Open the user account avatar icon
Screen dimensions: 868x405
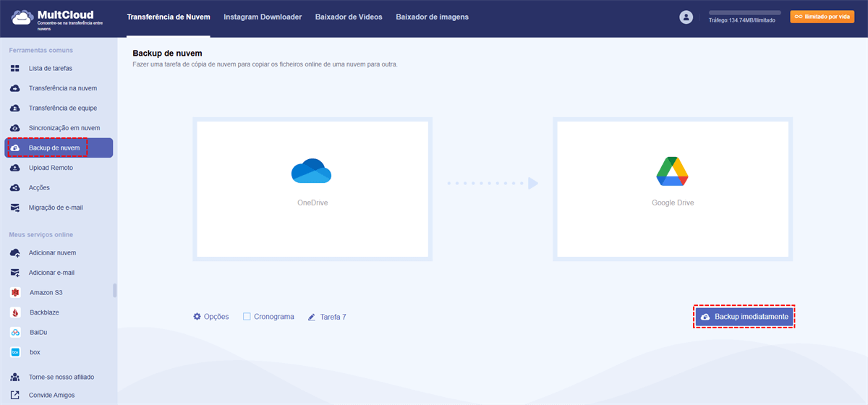tap(686, 17)
